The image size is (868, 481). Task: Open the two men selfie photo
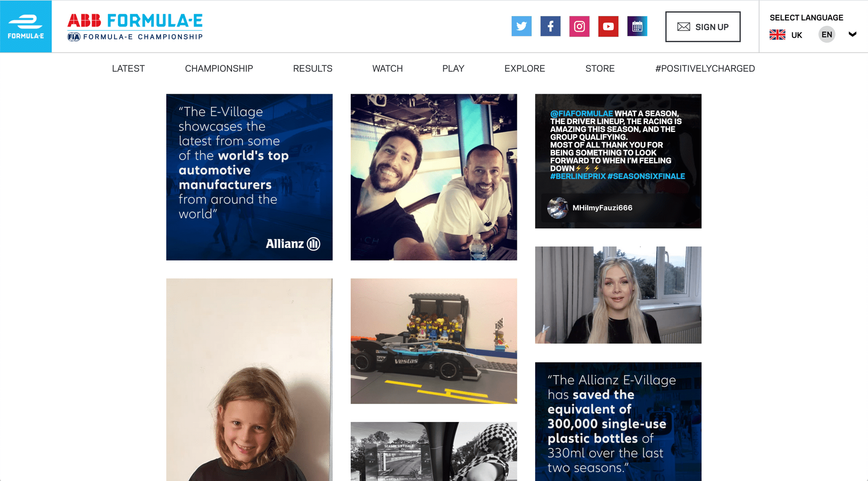point(434,177)
